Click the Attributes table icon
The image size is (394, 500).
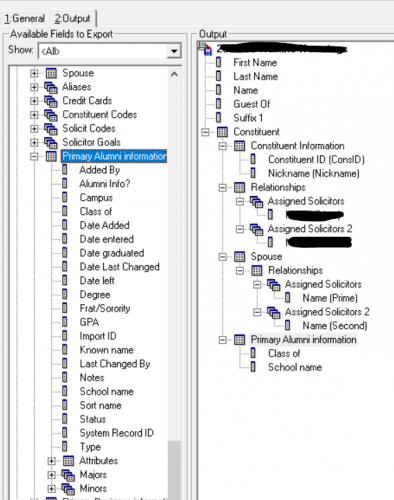click(68, 461)
